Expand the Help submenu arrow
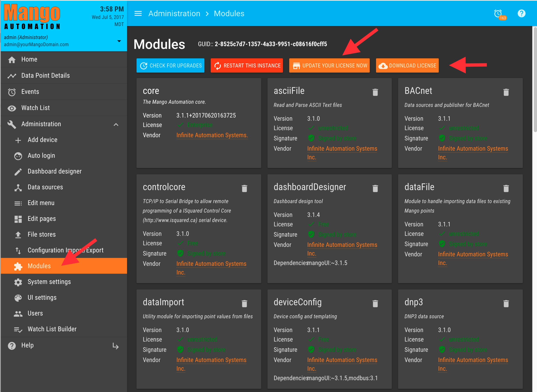The width and height of the screenshot is (537, 392). 115,346
